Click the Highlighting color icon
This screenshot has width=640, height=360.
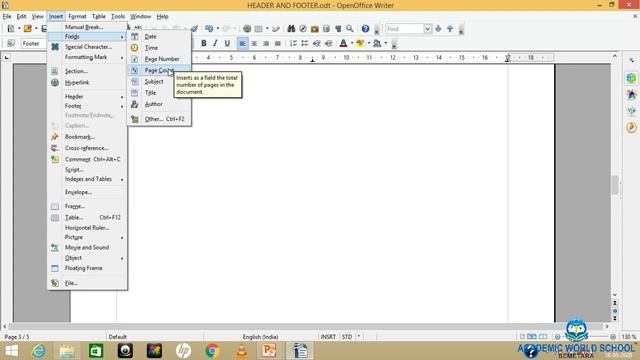[x=360, y=43]
